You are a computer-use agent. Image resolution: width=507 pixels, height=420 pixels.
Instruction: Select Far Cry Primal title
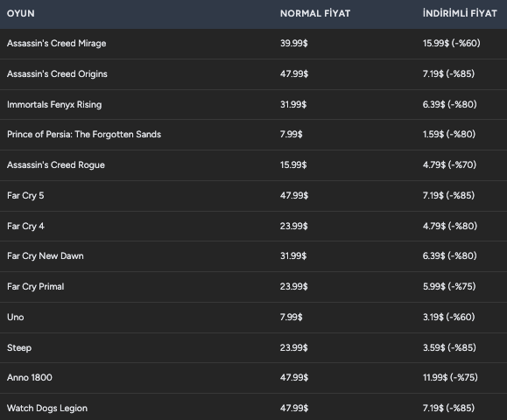tap(36, 287)
